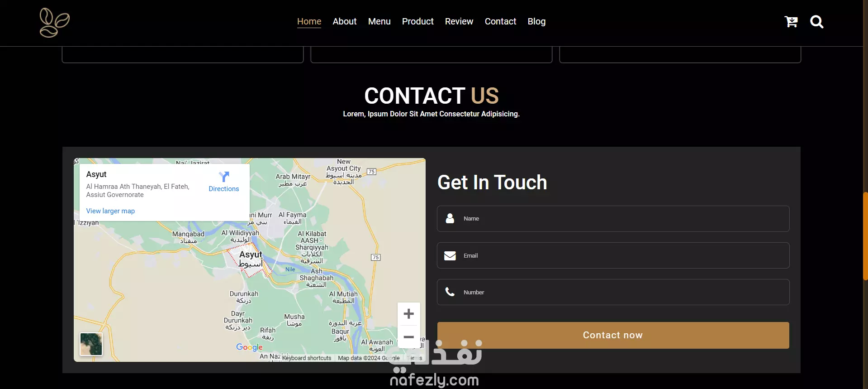Open the shopping cart icon

791,22
